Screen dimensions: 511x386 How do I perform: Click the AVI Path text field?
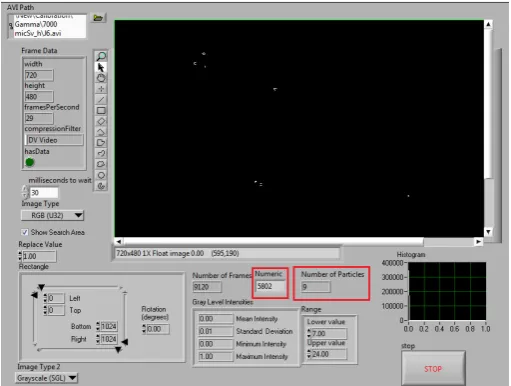click(x=50, y=26)
